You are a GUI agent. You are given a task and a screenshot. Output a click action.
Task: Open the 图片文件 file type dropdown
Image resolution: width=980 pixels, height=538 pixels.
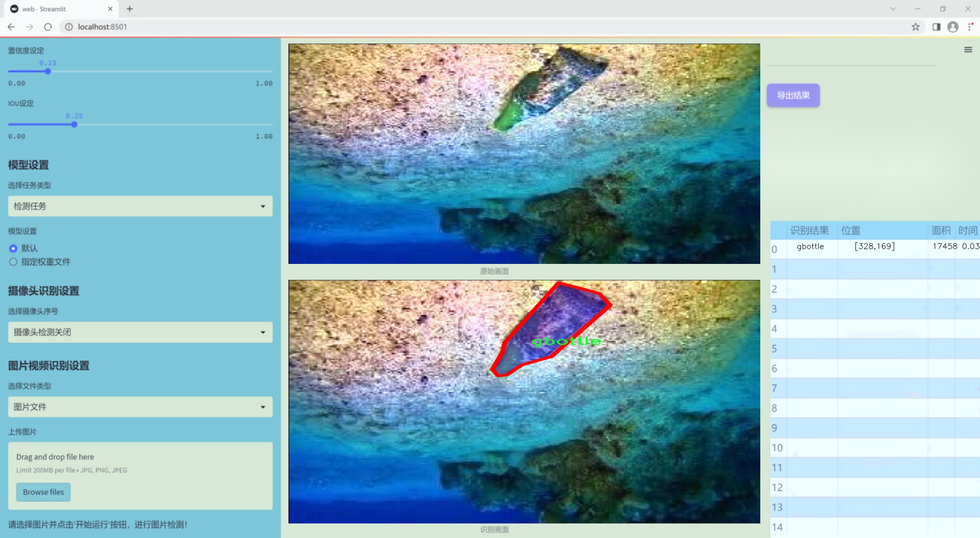[x=140, y=407]
